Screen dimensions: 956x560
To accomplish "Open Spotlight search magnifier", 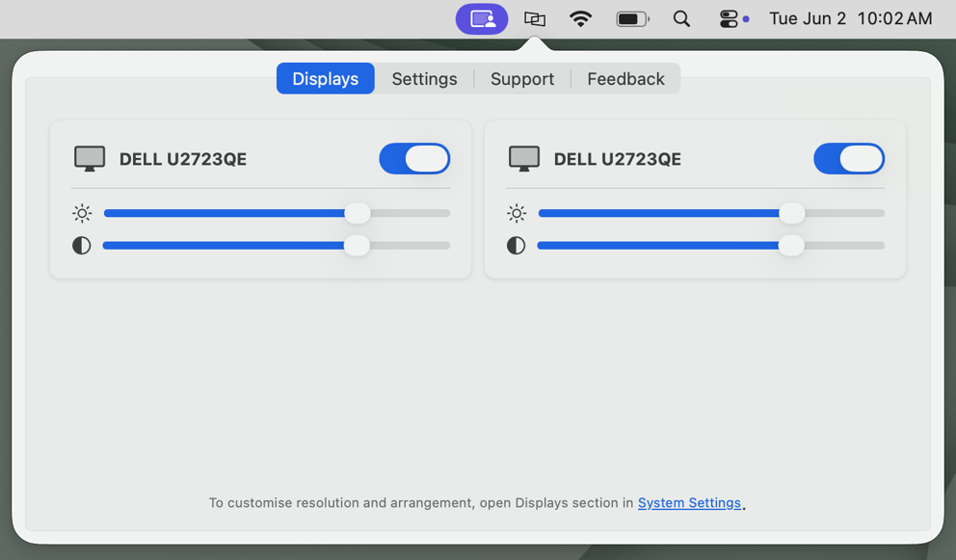I will pos(681,19).
